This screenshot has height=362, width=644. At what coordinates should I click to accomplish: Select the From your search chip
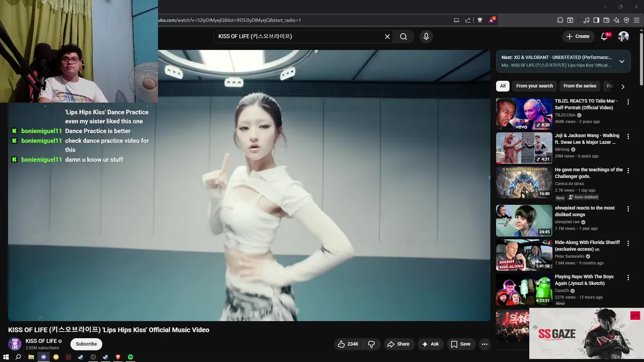pos(534,86)
